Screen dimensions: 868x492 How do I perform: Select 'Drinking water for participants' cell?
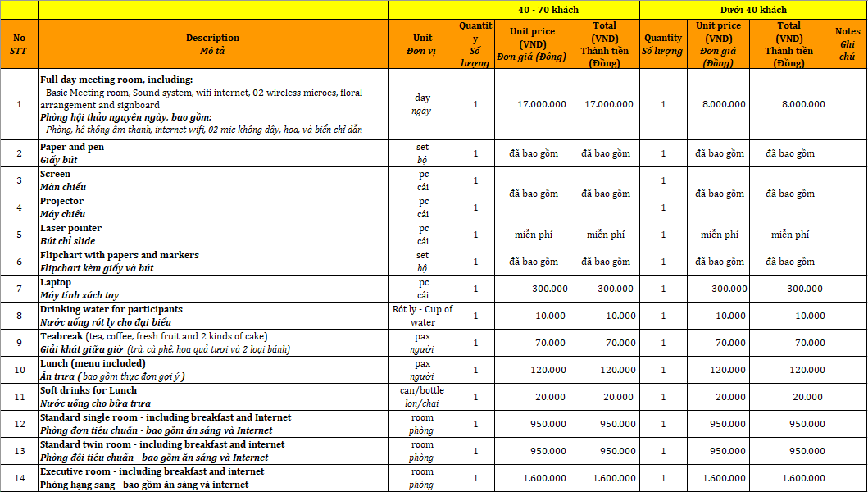pos(213,316)
